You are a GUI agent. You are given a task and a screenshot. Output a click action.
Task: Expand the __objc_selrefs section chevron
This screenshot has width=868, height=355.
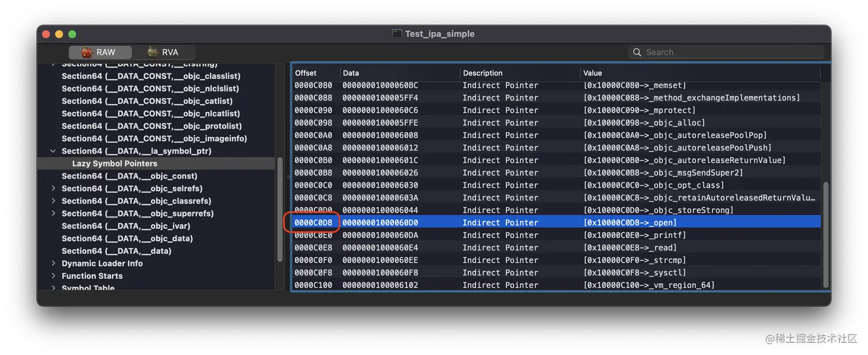pos(53,188)
